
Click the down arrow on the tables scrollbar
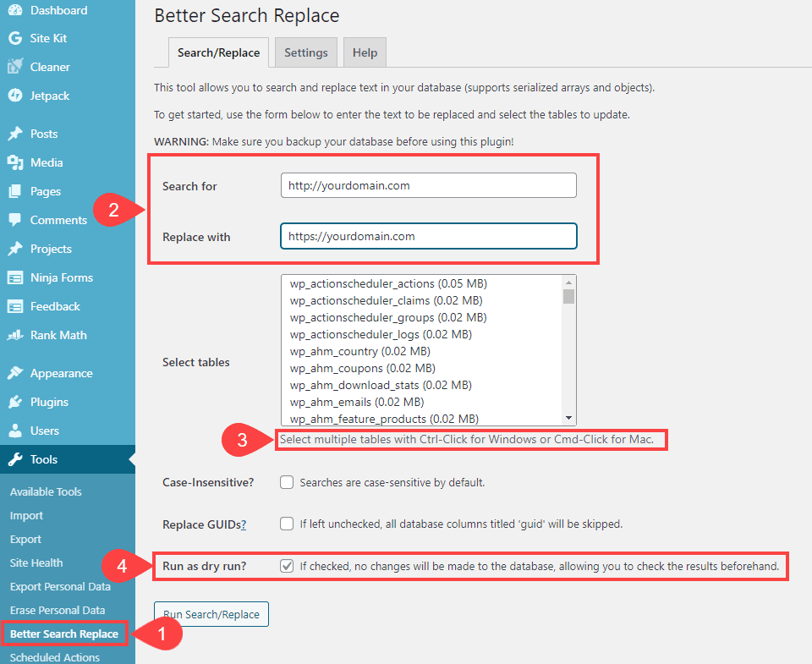click(x=568, y=417)
